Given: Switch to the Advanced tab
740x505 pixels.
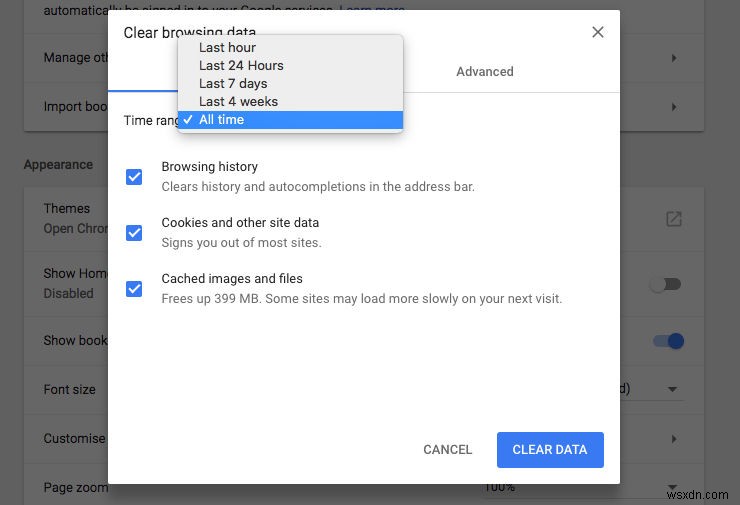Looking at the screenshot, I should (485, 72).
